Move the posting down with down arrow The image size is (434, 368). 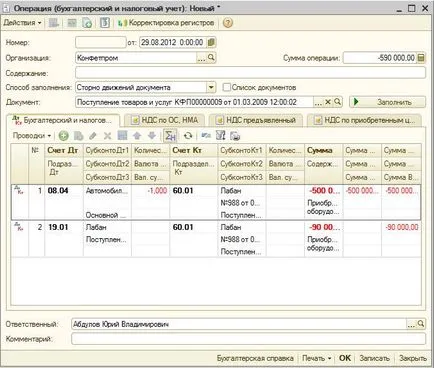(152, 136)
